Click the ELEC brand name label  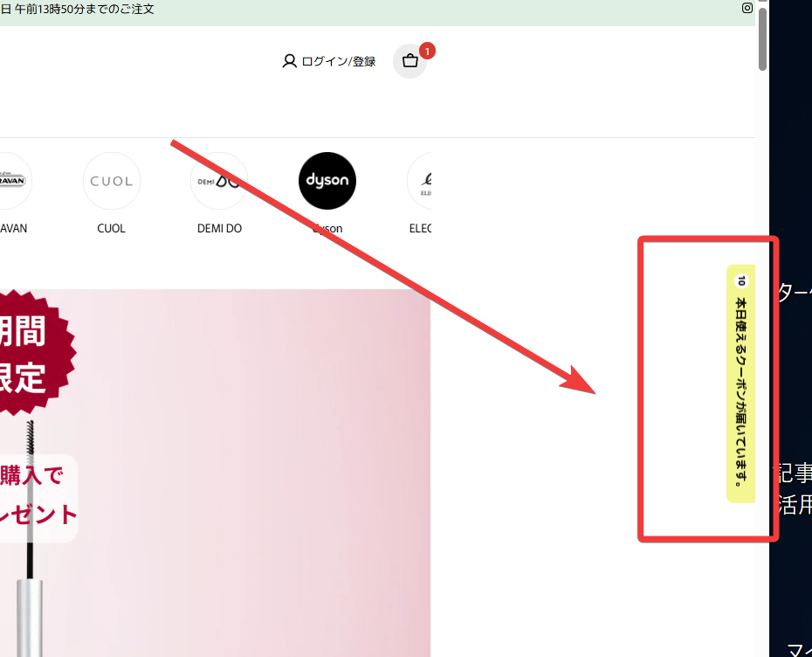tap(421, 229)
